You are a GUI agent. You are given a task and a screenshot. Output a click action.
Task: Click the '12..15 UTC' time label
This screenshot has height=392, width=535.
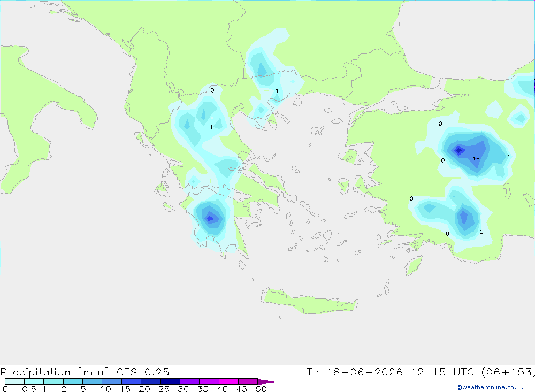point(444,372)
